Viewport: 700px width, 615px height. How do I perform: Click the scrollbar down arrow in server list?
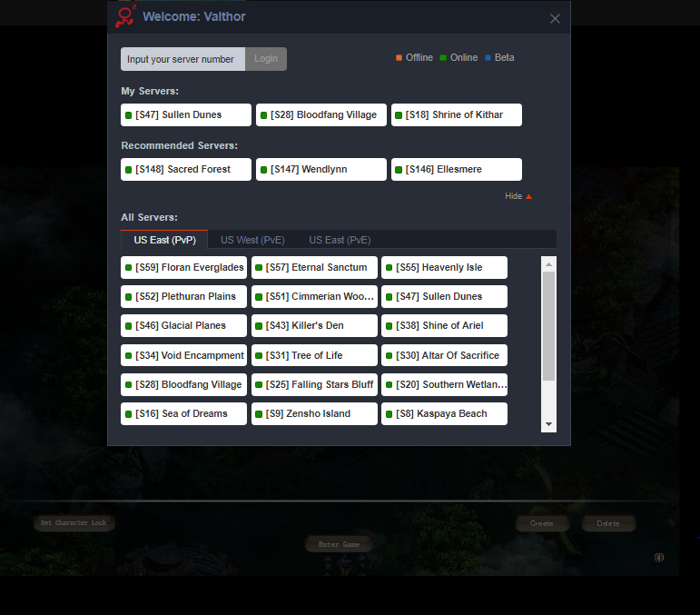click(548, 424)
